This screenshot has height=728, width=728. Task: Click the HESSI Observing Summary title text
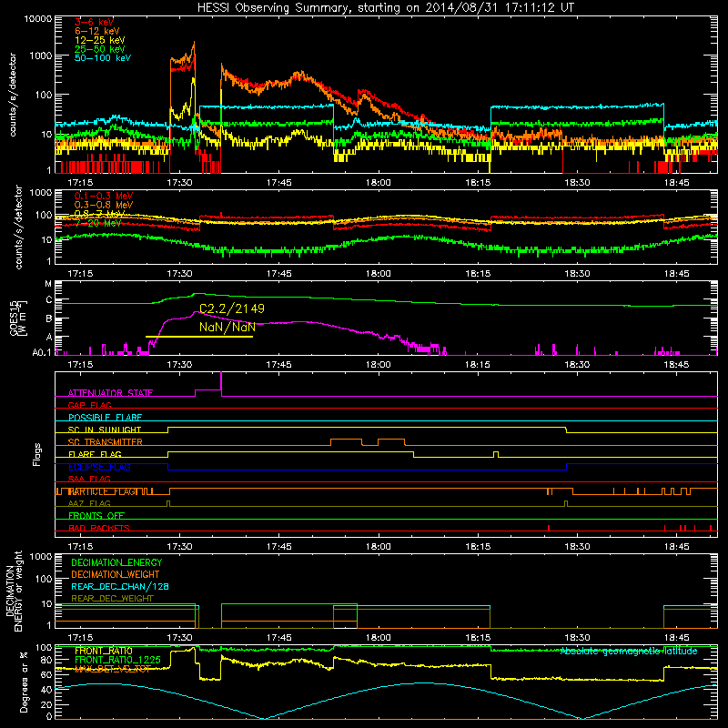pos(385,7)
